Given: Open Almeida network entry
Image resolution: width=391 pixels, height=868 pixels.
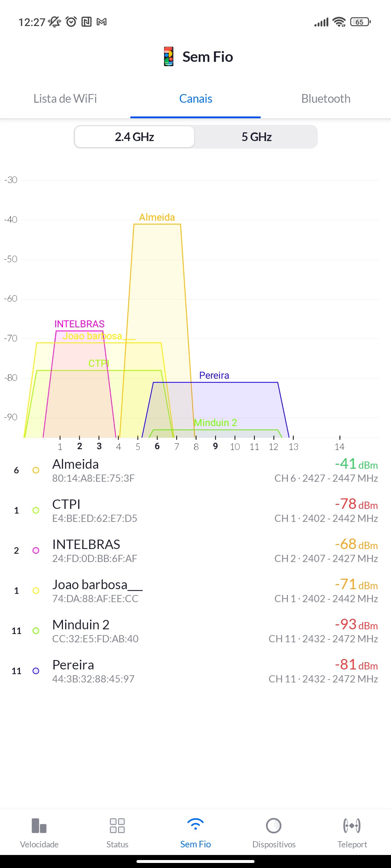Looking at the screenshot, I should (195, 470).
